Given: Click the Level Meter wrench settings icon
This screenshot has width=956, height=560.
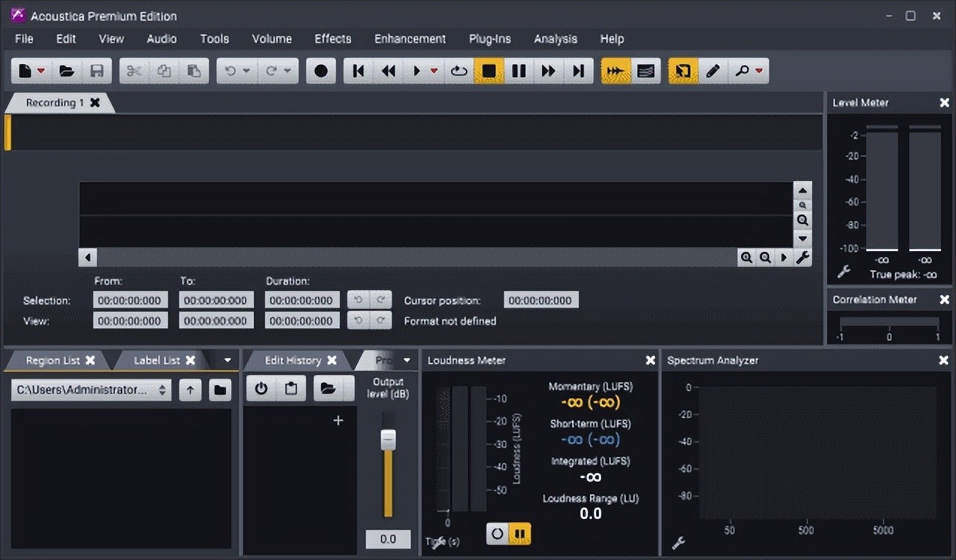Looking at the screenshot, I should [844, 272].
